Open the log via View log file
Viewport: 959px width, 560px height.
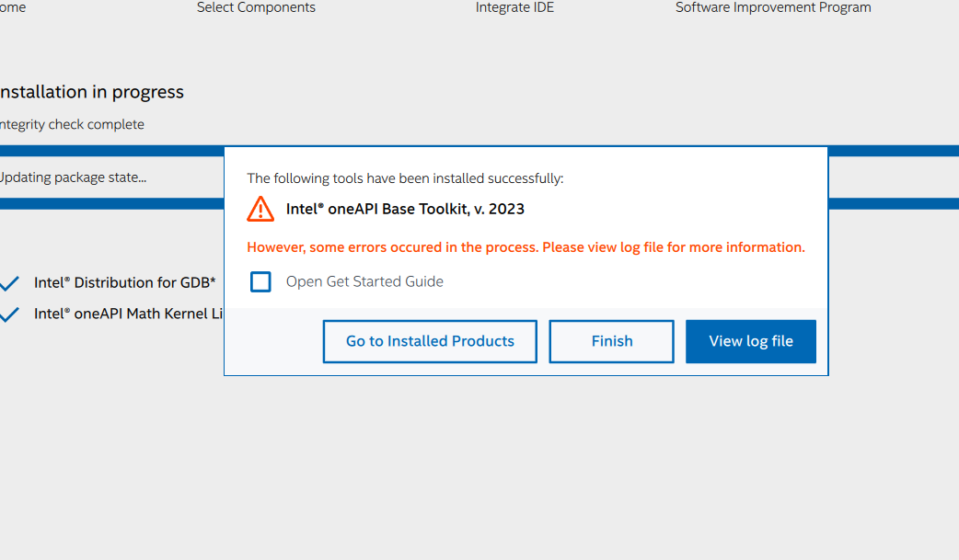[x=750, y=341]
